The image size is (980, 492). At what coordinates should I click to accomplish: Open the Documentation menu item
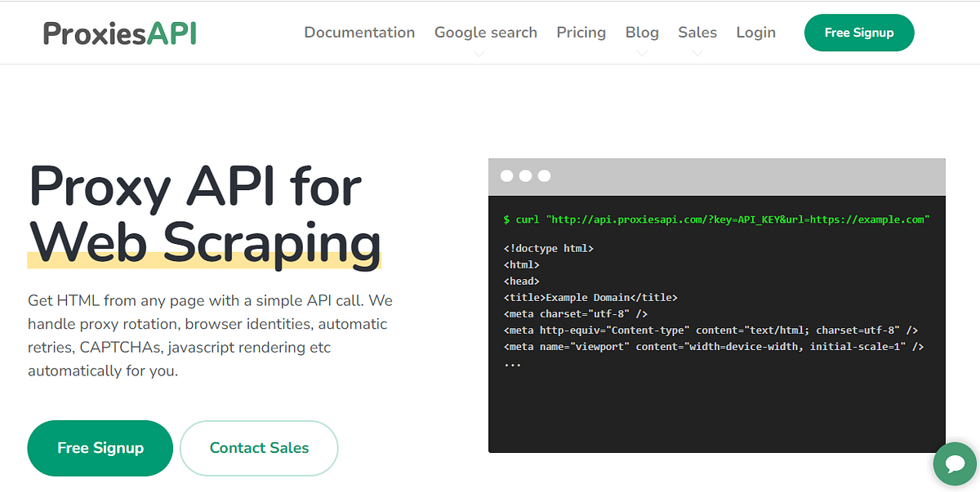coord(359,33)
